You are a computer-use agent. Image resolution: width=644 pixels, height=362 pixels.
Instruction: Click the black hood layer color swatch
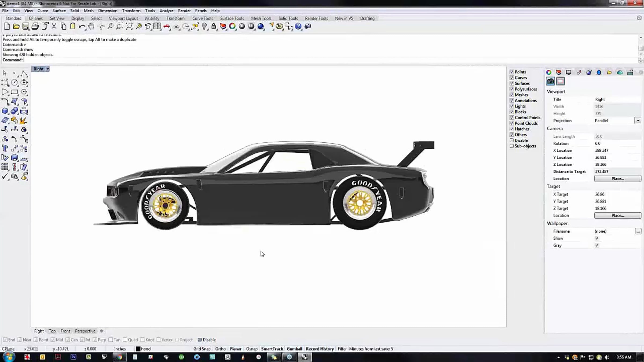click(138, 349)
